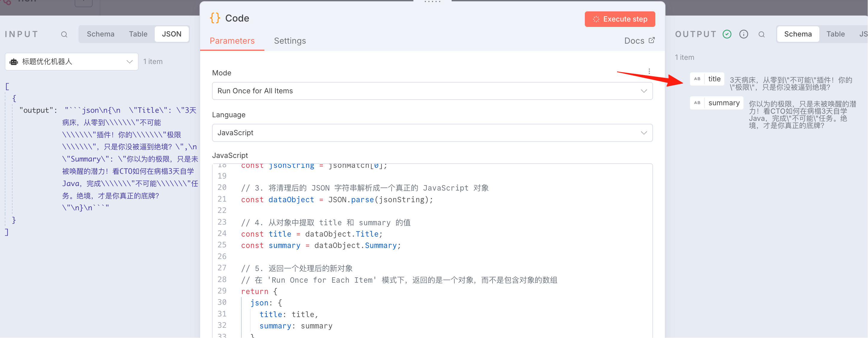Click the 'title: title,' code line
This screenshot has height=338, width=868.
pyautogui.click(x=289, y=314)
